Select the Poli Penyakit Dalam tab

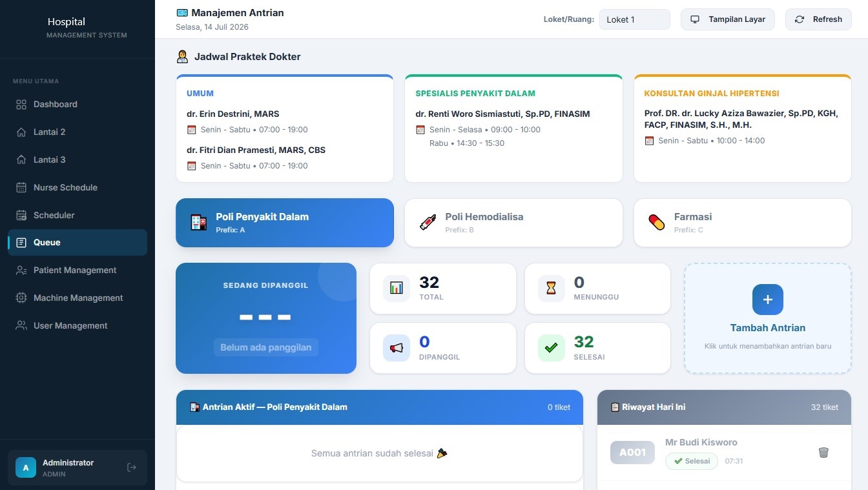tap(285, 223)
